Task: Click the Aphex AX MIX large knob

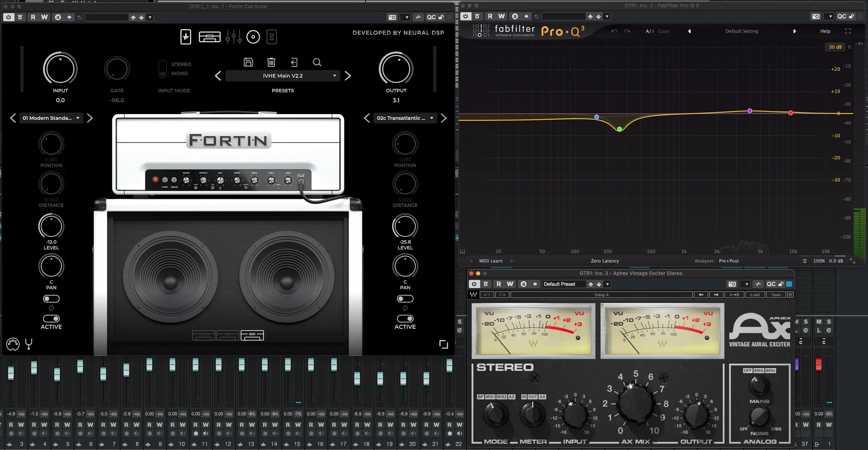Action: click(x=636, y=404)
